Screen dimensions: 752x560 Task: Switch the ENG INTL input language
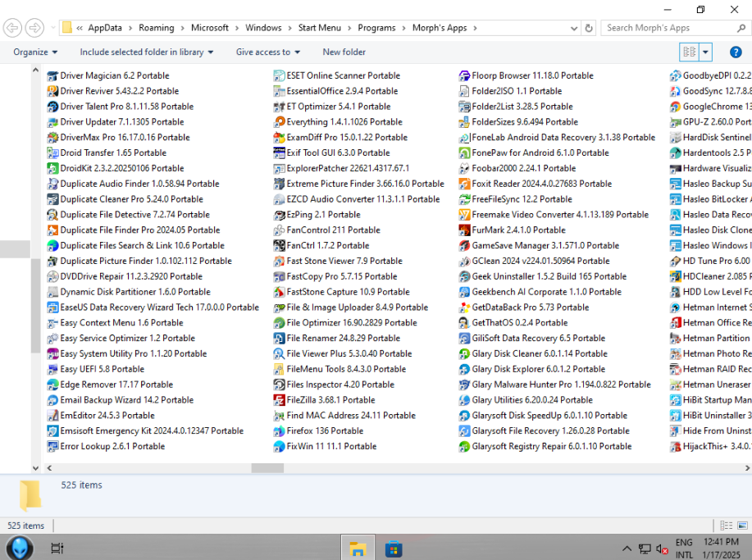click(684, 548)
